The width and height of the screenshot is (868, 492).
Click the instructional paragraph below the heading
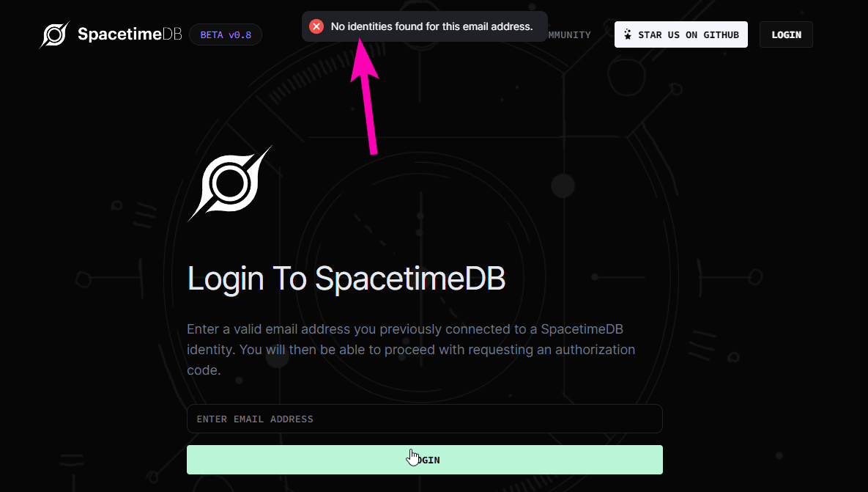coord(410,350)
